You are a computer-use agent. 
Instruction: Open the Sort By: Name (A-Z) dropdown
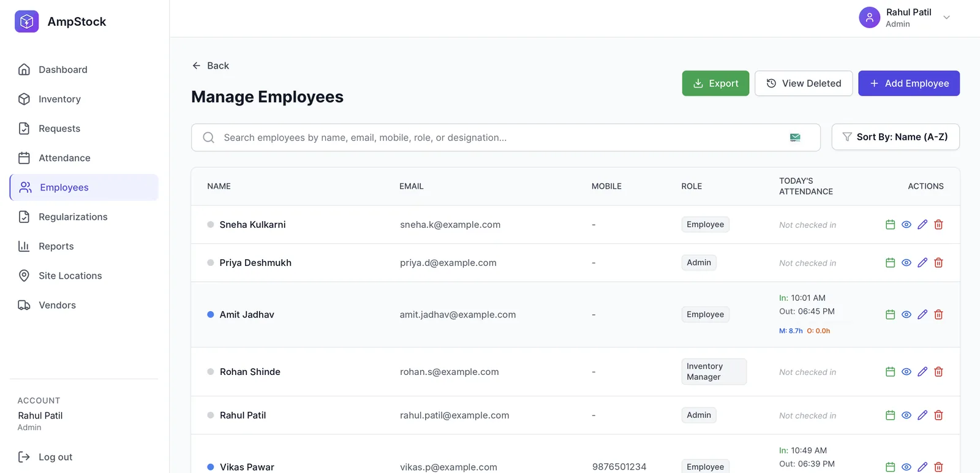pos(895,137)
